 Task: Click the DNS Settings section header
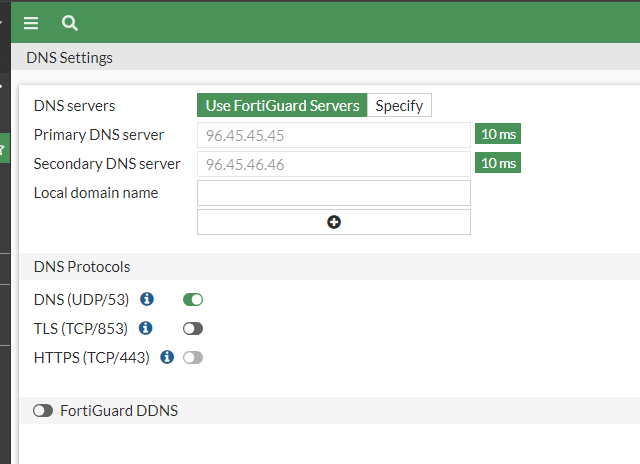(69, 58)
